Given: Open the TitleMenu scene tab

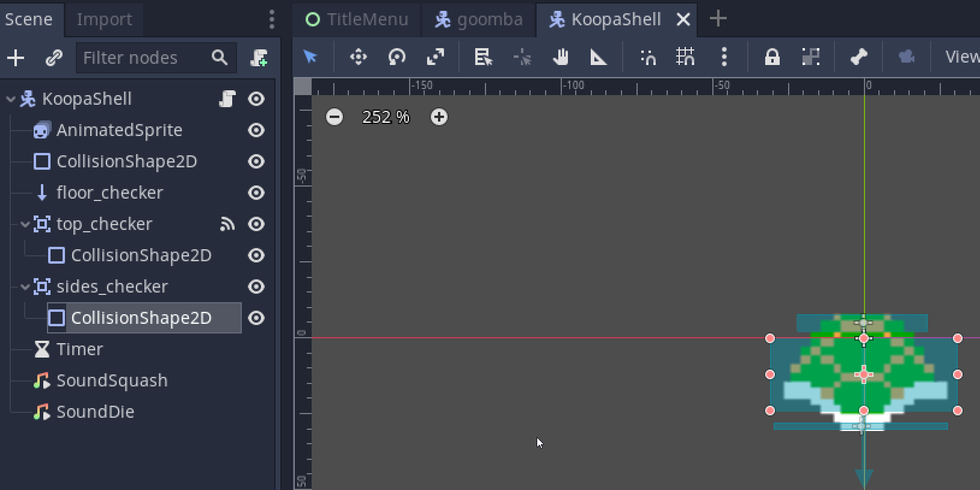Looking at the screenshot, I should pos(357,19).
